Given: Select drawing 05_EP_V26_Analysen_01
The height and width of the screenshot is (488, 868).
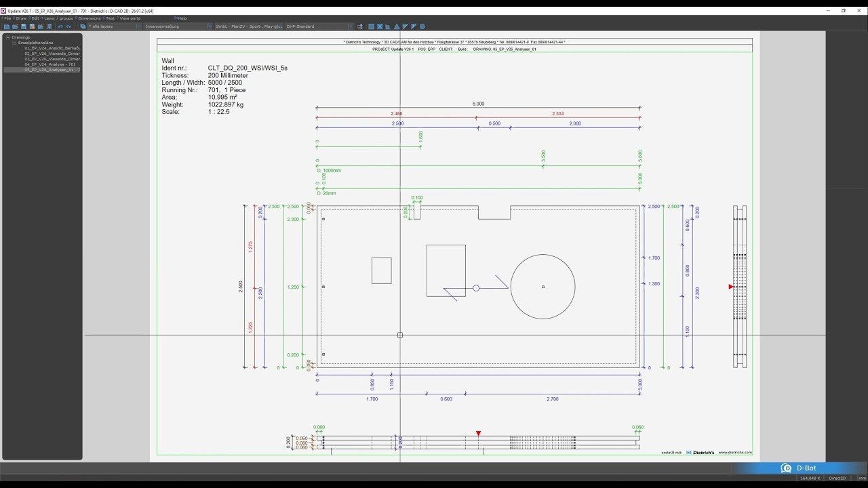Looking at the screenshot, I should coord(52,70).
